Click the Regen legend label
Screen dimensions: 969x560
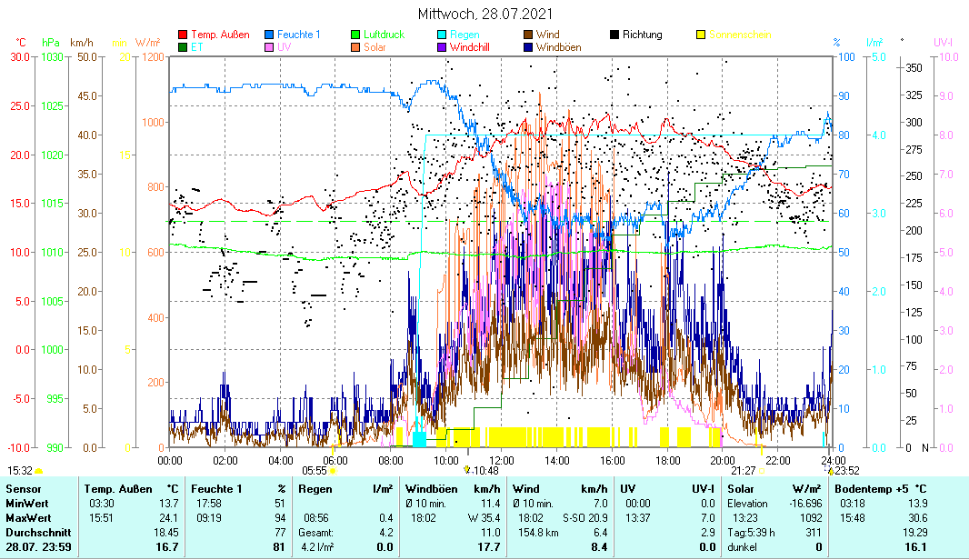pyautogui.click(x=465, y=35)
